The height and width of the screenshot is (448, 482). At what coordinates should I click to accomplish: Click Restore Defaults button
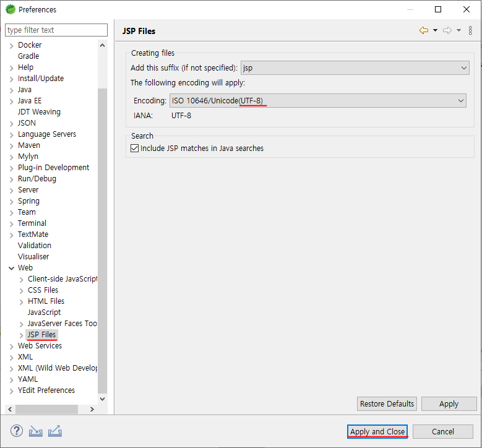click(387, 403)
